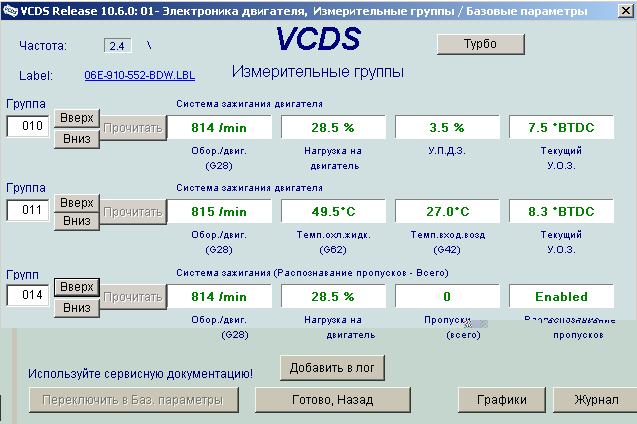This screenshot has width=637, height=424.
Task: Click the Турбо button
Action: (x=481, y=44)
